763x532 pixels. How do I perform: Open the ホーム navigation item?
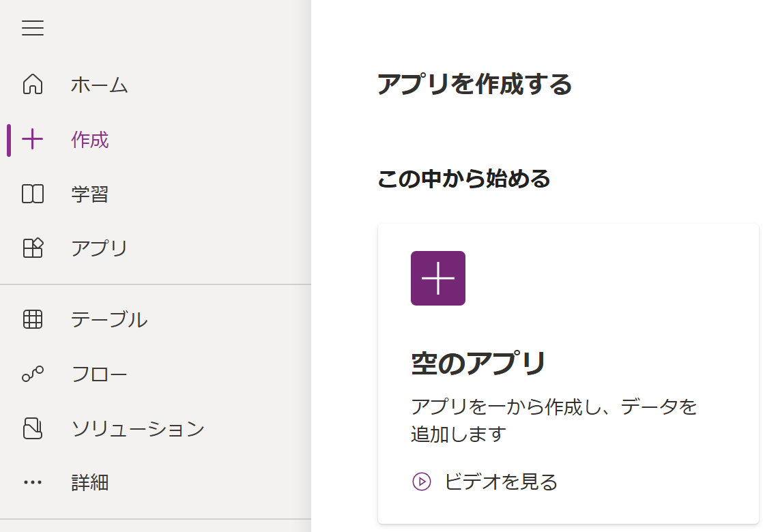point(100,85)
